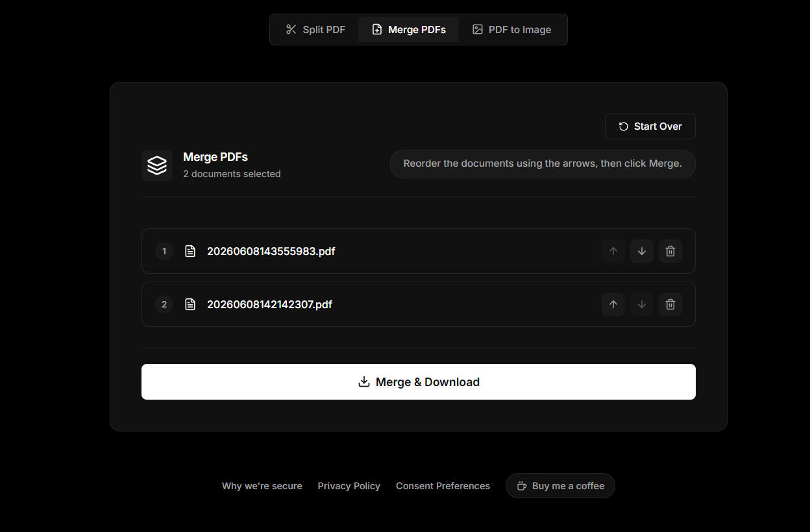Click the reorder instructions hint text

(543, 163)
